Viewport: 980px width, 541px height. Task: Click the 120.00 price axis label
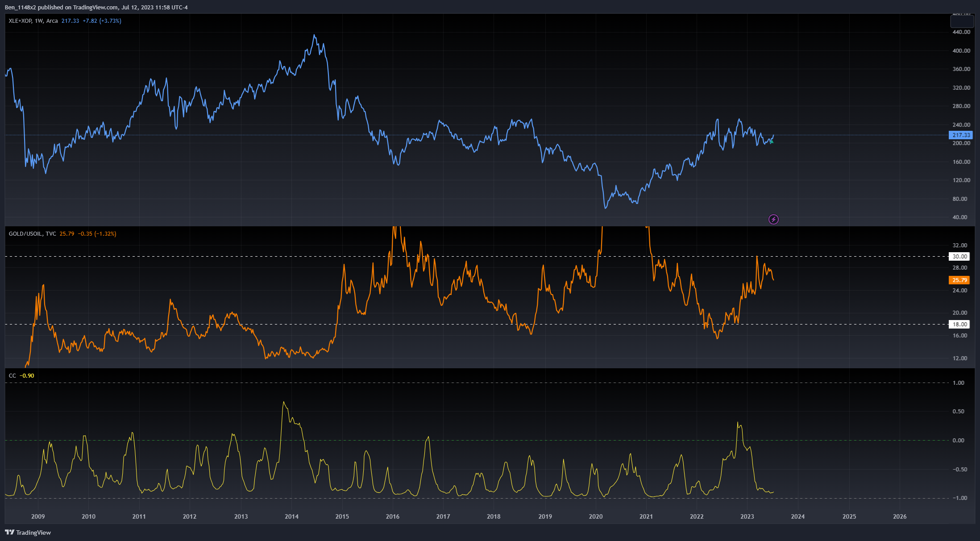coord(961,180)
